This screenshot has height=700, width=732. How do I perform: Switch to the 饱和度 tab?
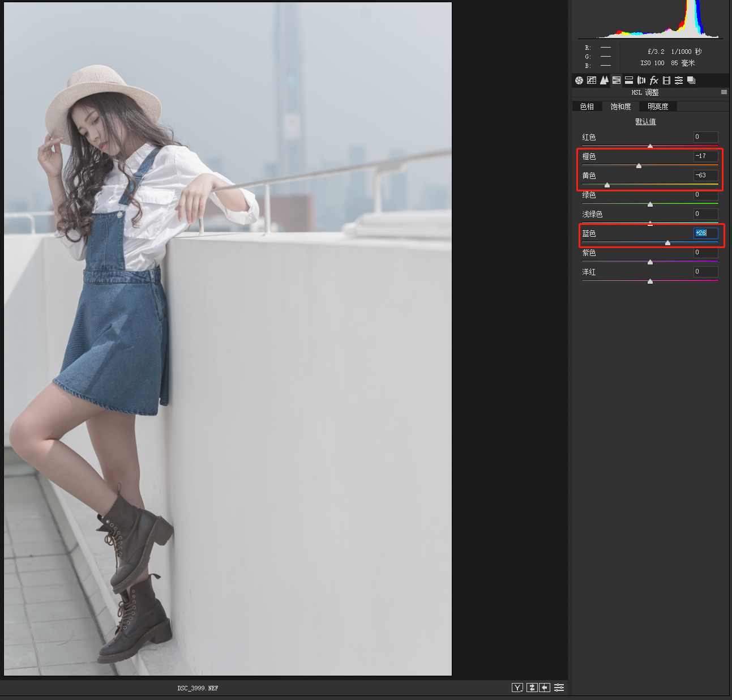[x=620, y=106]
